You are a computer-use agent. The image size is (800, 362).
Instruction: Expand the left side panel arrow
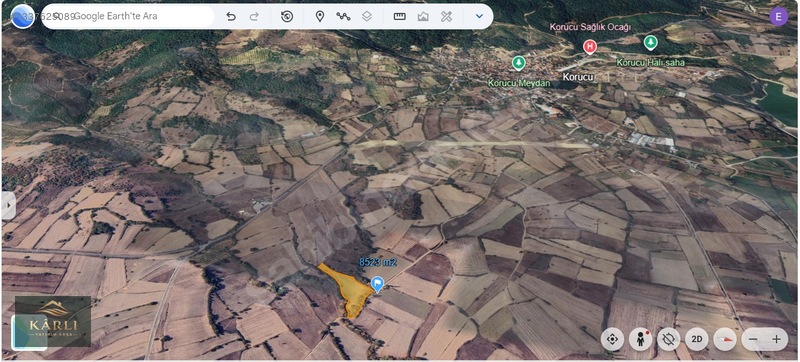tap(8, 205)
